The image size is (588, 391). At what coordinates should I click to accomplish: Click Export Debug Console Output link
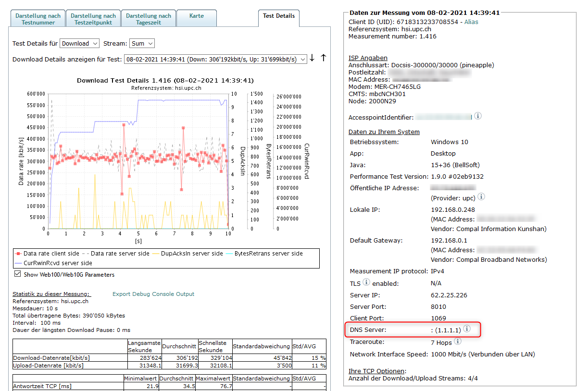pos(153,294)
